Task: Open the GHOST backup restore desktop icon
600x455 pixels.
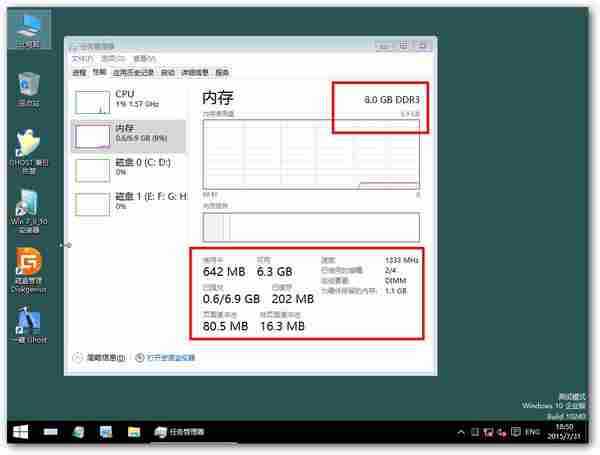Action: point(28,148)
